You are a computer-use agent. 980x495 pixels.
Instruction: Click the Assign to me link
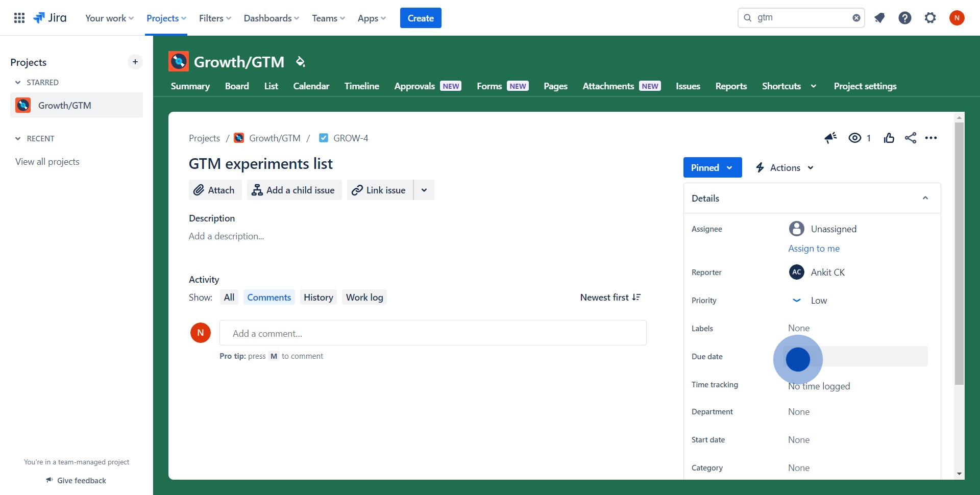pyautogui.click(x=814, y=249)
